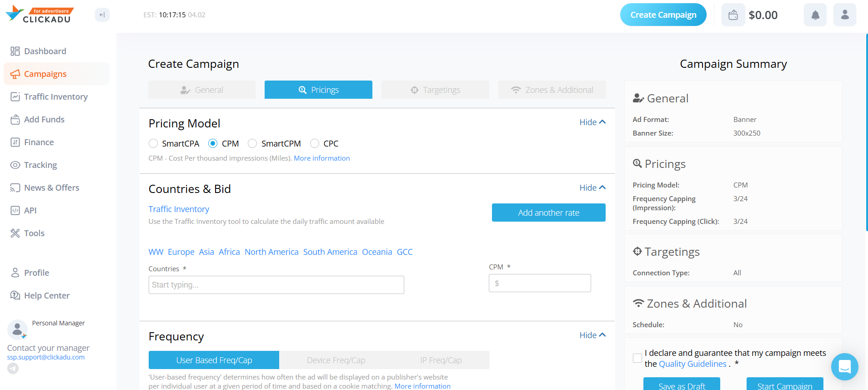Click the Personal Manager avatar
Viewport: 868px width, 390px height.
coord(17,329)
